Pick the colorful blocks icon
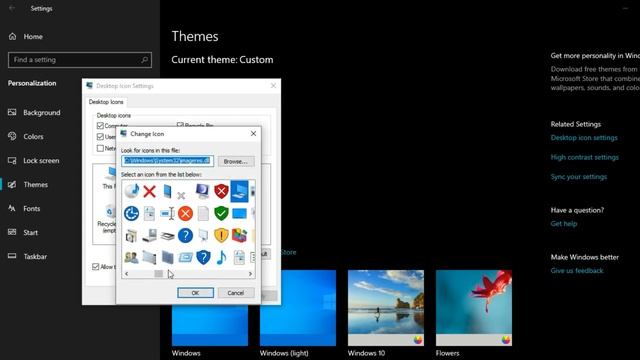Viewport: 640px width, 360px height. (239, 236)
